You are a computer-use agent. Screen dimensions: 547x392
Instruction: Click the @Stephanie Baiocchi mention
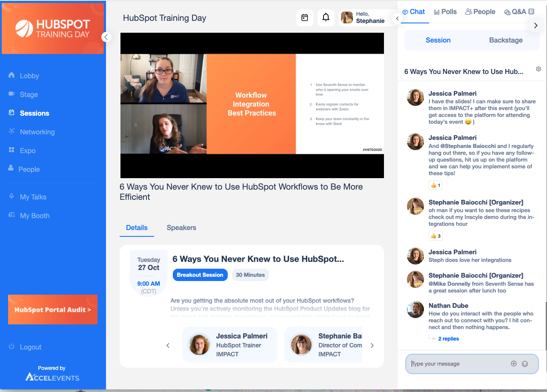point(468,146)
